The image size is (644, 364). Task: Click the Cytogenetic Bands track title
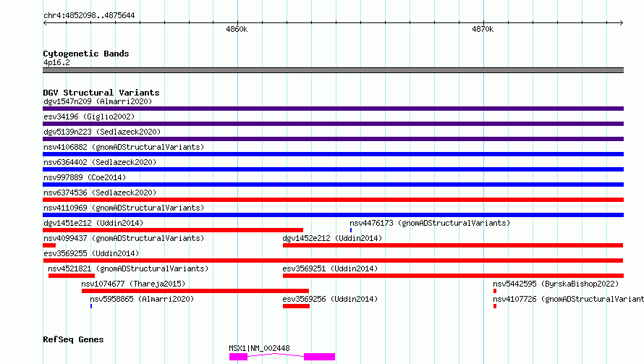pyautogui.click(x=86, y=54)
